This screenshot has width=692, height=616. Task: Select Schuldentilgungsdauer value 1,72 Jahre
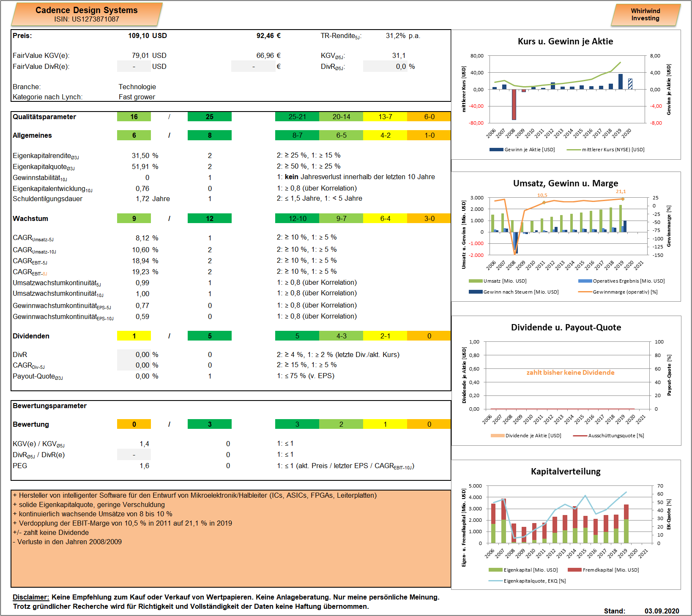(x=153, y=199)
